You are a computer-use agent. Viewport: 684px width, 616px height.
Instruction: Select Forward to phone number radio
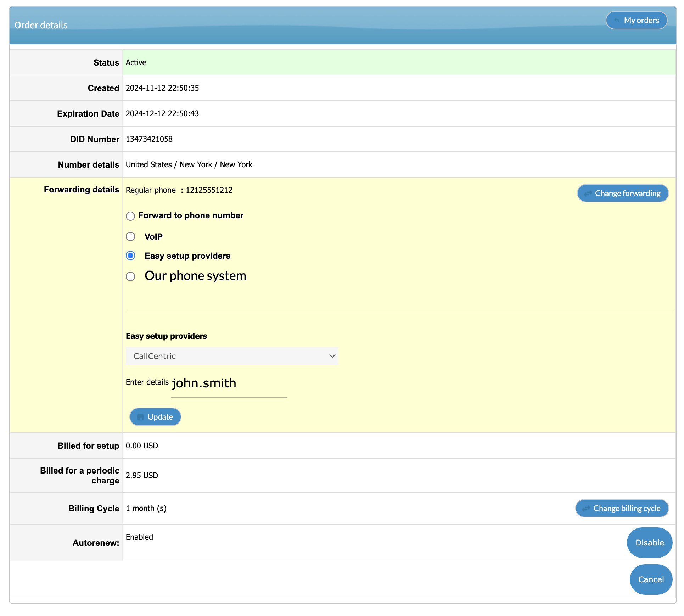pos(130,216)
